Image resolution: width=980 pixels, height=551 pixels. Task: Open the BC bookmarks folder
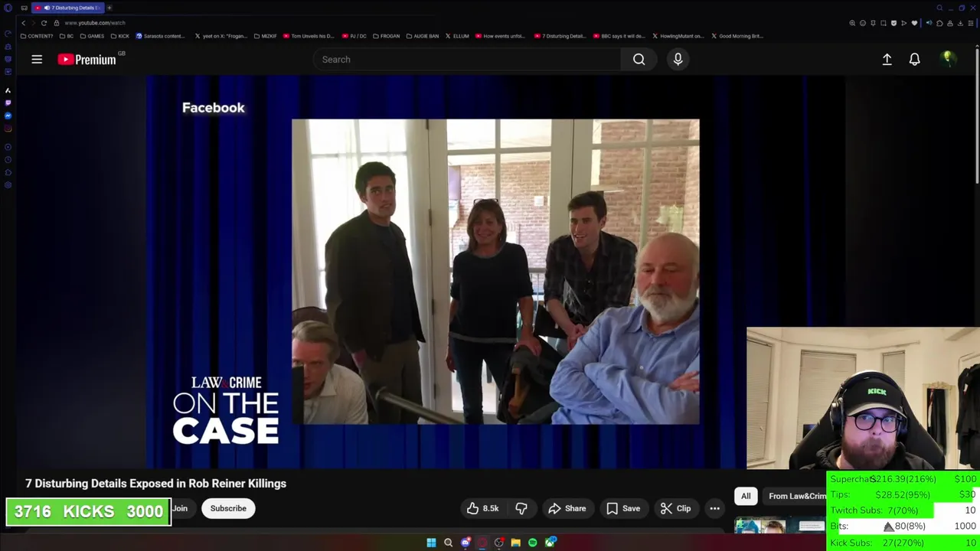point(67,36)
